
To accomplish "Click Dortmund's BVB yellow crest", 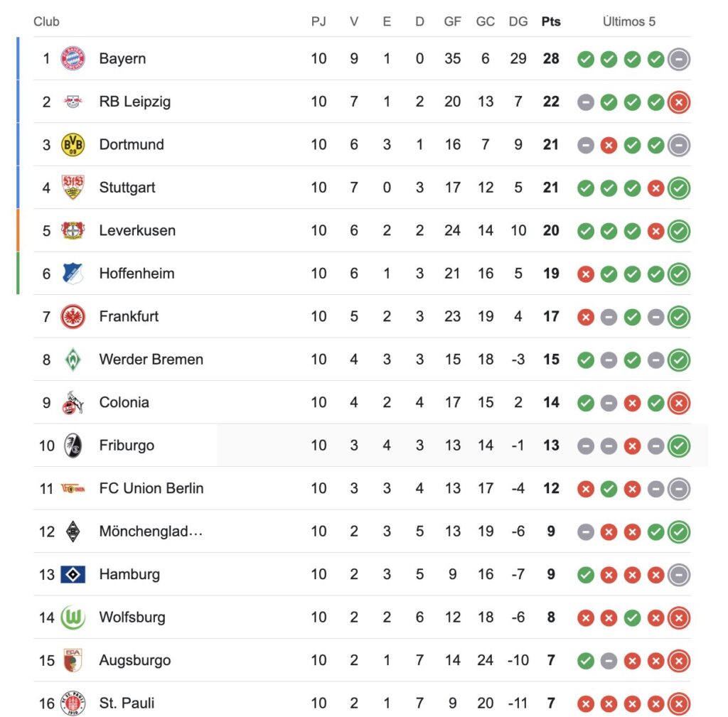I will point(73,144).
